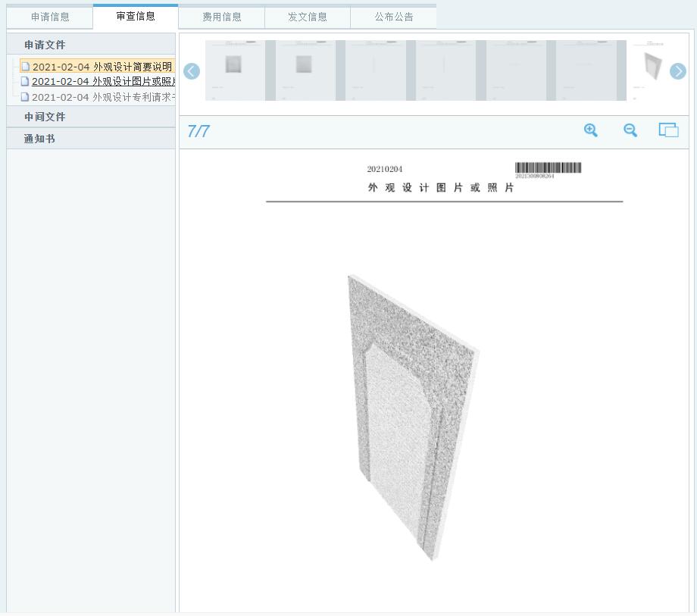Screen dimensions: 697x616
Task: Click file icon beside 外观设计图片或照片
Action: [x=25, y=81]
